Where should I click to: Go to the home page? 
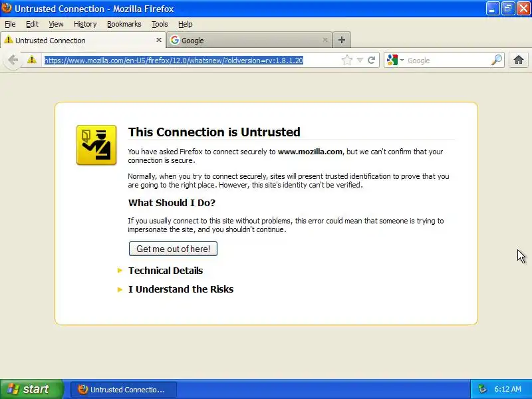tap(518, 60)
